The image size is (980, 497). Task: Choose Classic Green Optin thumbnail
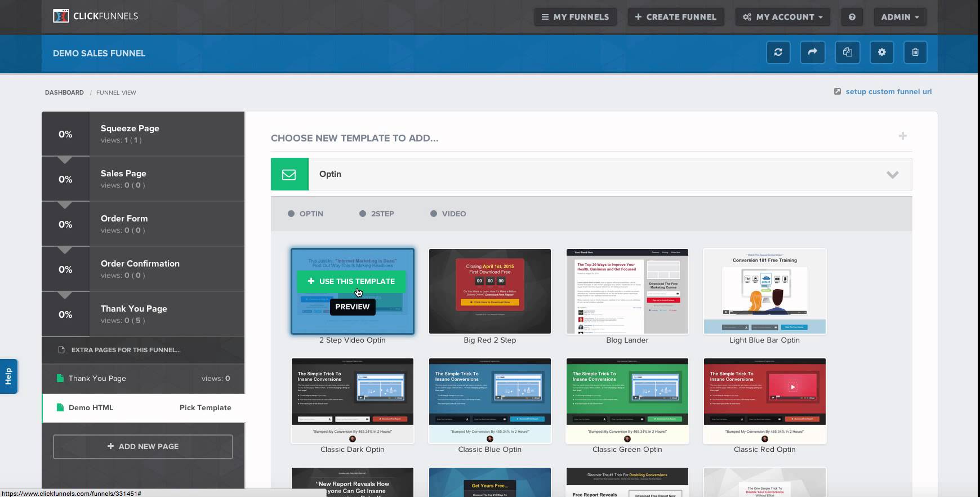[627, 401]
